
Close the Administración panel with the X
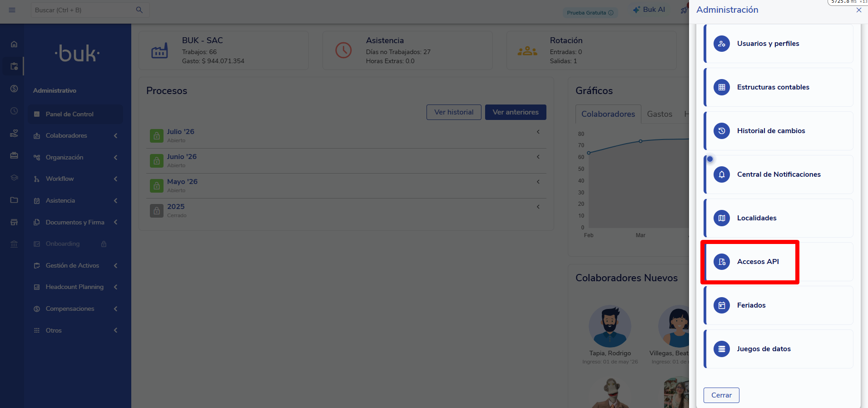pos(859,10)
